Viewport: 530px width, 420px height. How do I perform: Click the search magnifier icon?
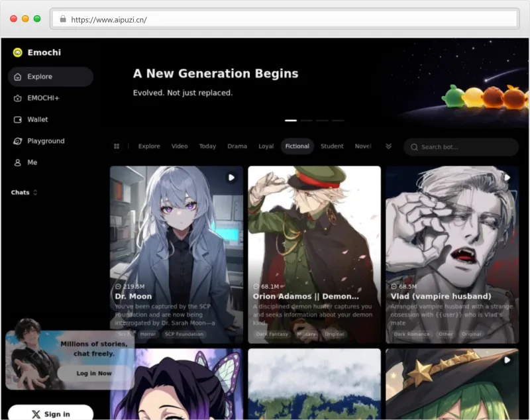[414, 147]
